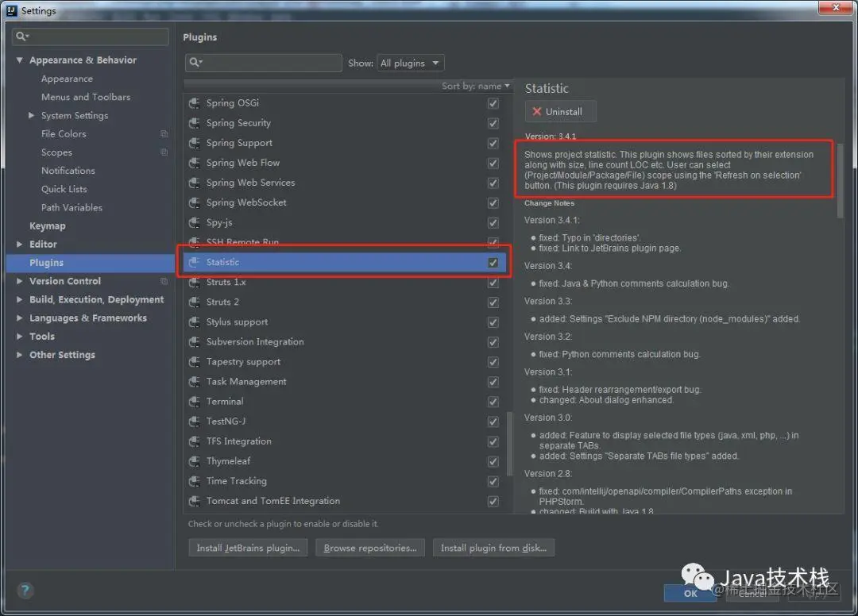Expand the Tools settings node
The width and height of the screenshot is (858, 616).
20,336
